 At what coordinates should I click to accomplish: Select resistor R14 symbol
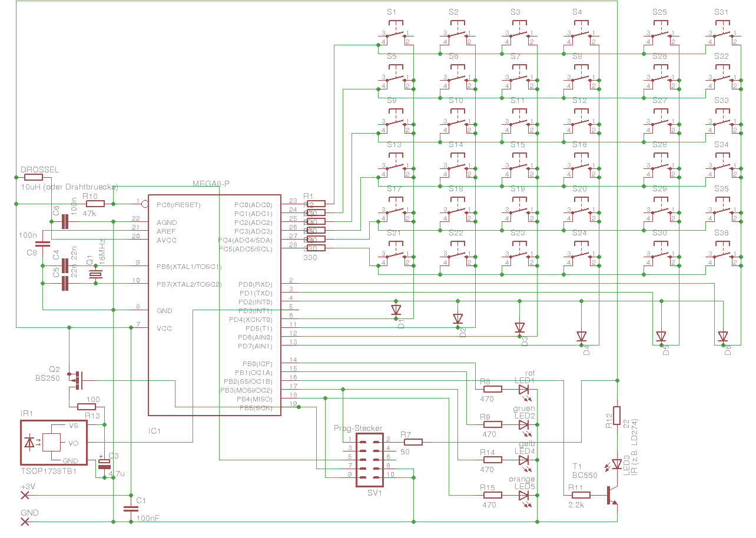(492, 460)
